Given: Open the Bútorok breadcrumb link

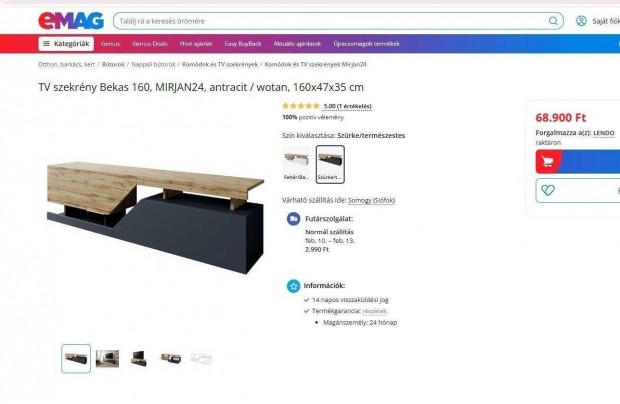Looking at the screenshot, I should pos(113,64).
